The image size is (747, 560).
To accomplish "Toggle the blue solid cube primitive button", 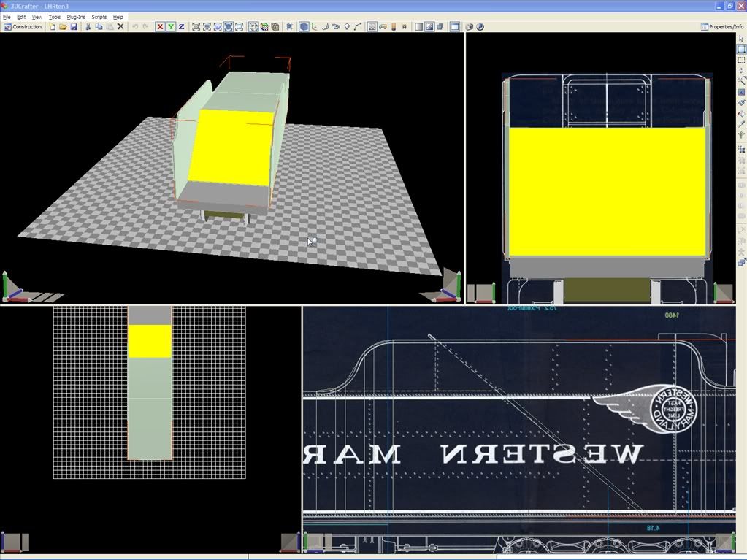I will point(304,27).
